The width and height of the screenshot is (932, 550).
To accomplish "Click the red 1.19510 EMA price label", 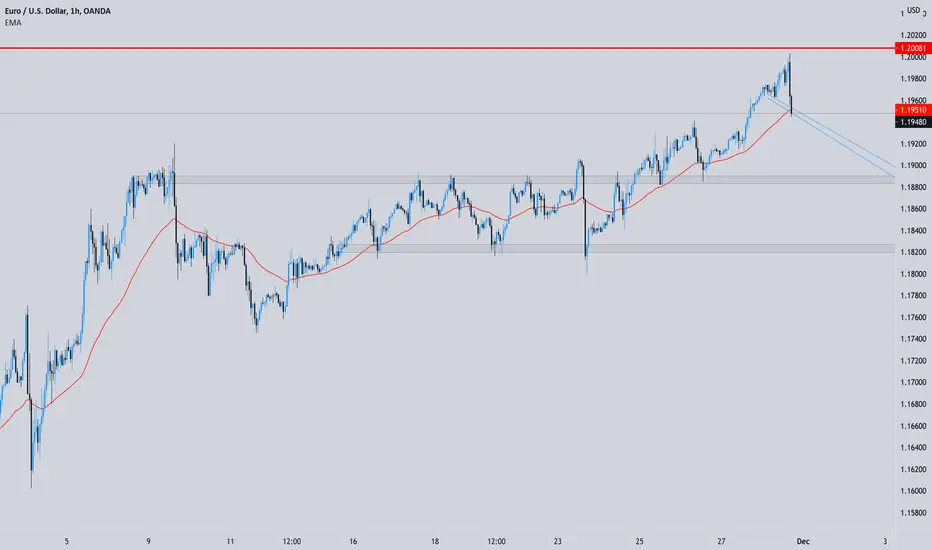I will pyautogui.click(x=913, y=110).
